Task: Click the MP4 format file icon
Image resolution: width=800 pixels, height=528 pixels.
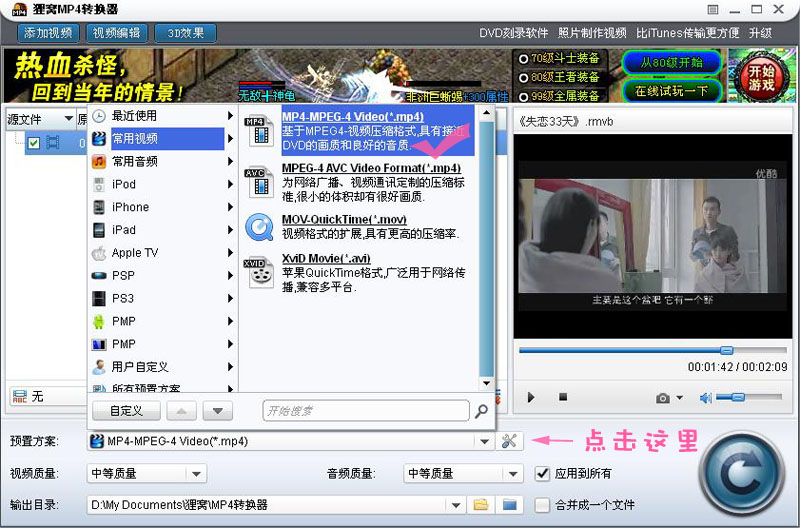Action: tap(260, 131)
